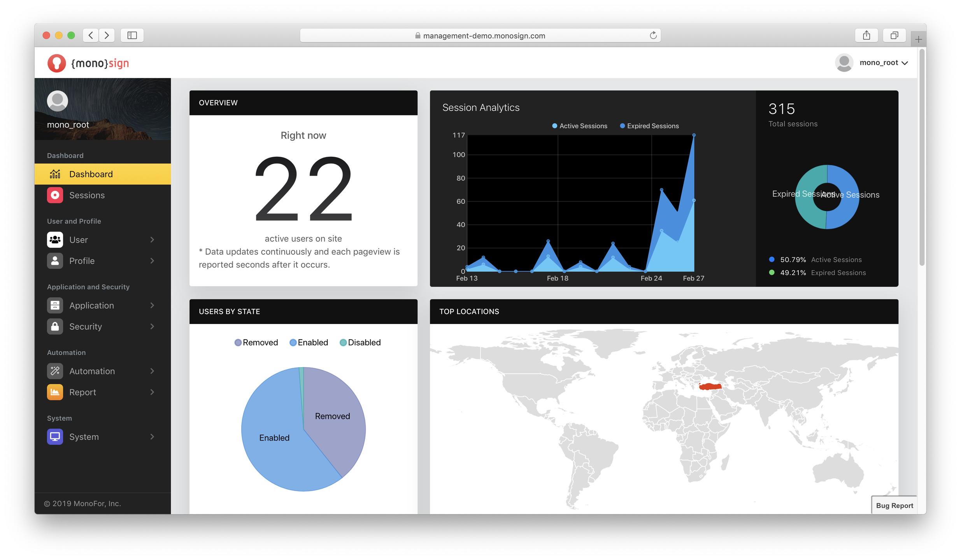Hide the Removed series in pie legend
Image resolution: width=961 pixels, height=560 pixels.
point(256,343)
